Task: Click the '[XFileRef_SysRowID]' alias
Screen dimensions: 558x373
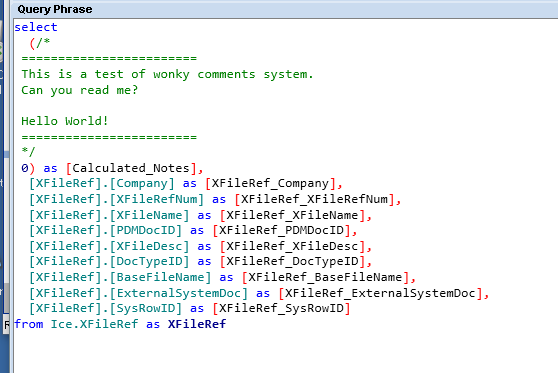Action: point(281,308)
